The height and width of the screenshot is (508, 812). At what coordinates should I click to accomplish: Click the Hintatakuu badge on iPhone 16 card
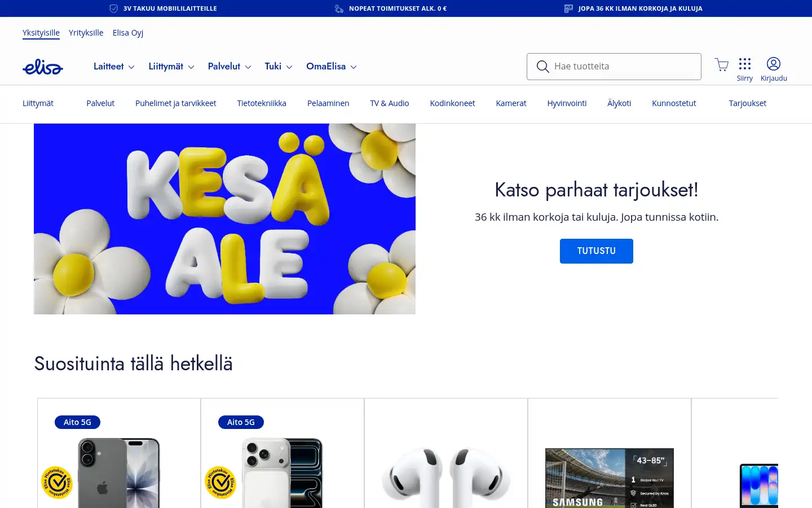point(57,483)
